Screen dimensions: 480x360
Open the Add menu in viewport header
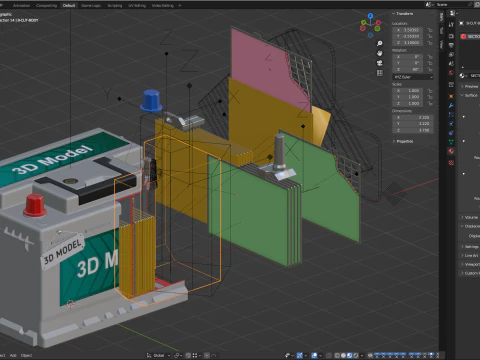coord(13,355)
